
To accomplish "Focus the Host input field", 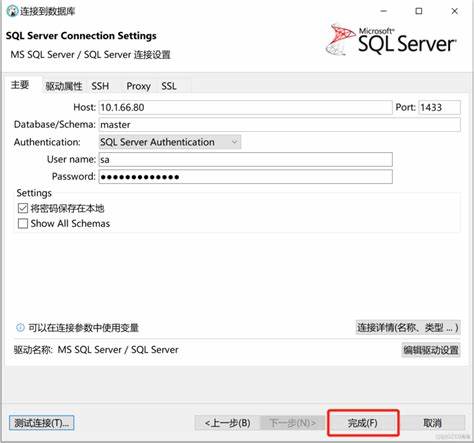I will 245,107.
